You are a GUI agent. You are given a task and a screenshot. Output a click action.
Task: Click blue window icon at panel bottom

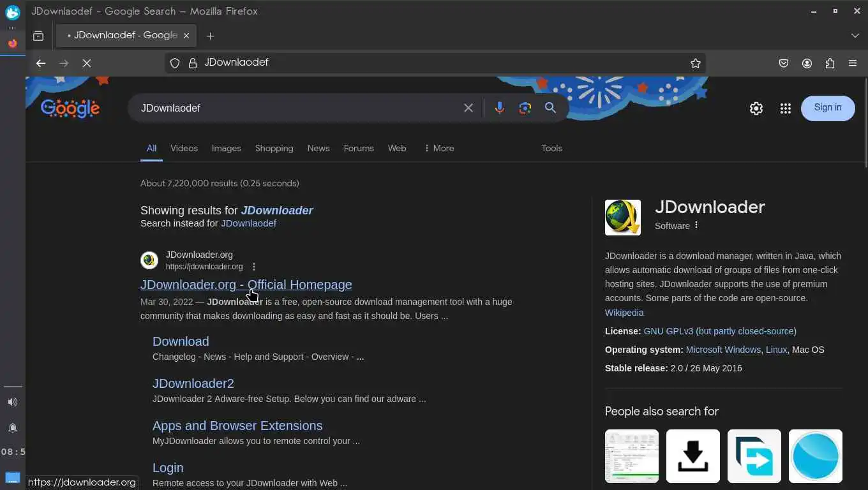[x=12, y=478]
